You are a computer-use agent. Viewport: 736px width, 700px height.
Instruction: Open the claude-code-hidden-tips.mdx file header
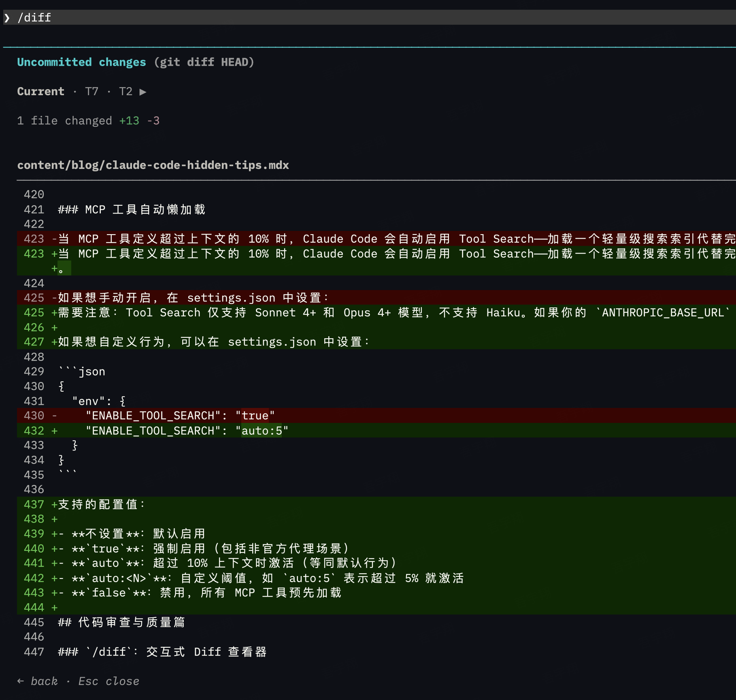click(x=153, y=165)
